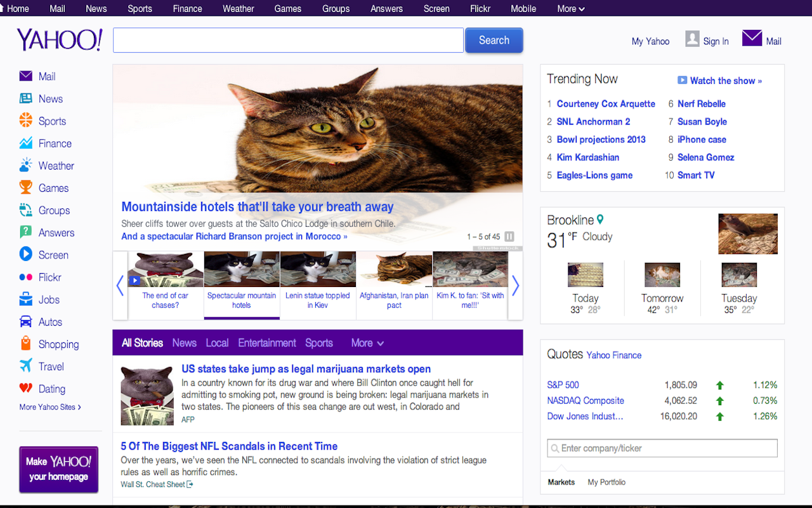The image size is (812, 508).
Task: Switch to the Local stories tab
Action: click(217, 343)
